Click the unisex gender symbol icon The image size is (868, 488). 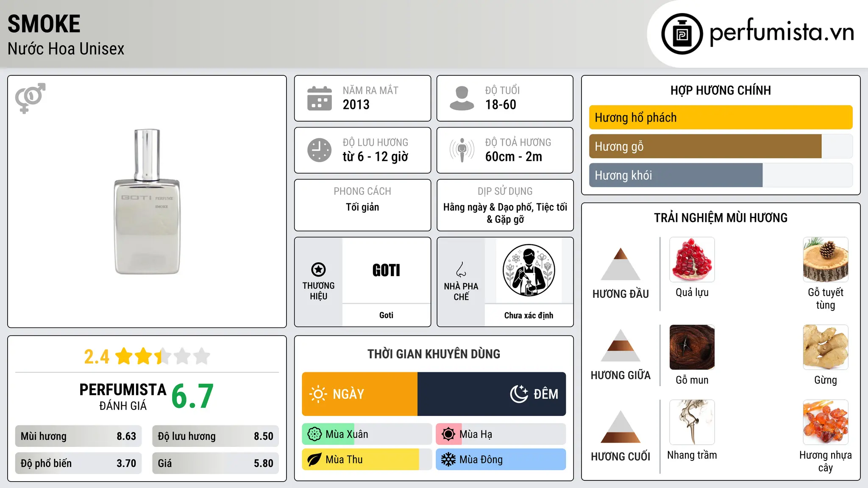tap(30, 98)
